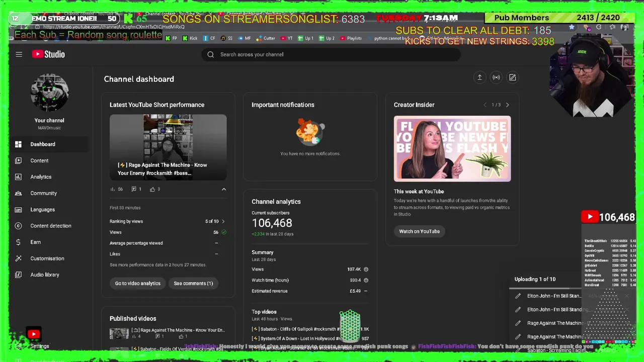This screenshot has width=644, height=362.
Task: Click the YouTube Studio logo
Action: tap(48, 54)
